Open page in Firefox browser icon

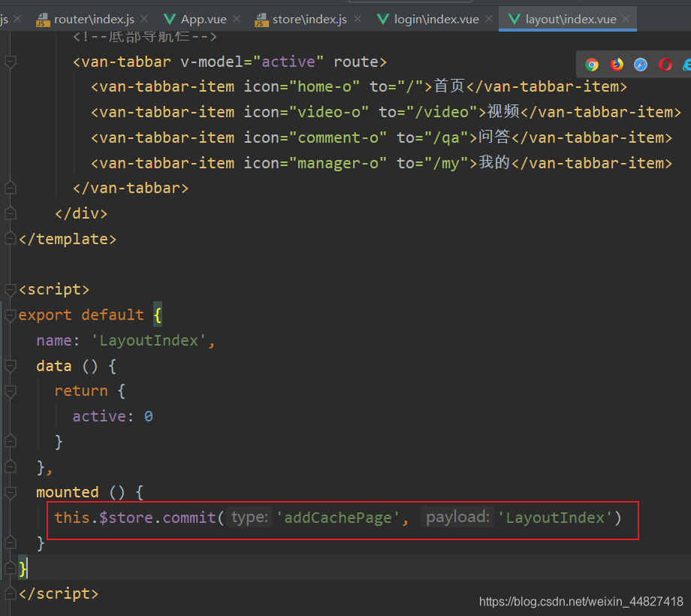[x=617, y=65]
